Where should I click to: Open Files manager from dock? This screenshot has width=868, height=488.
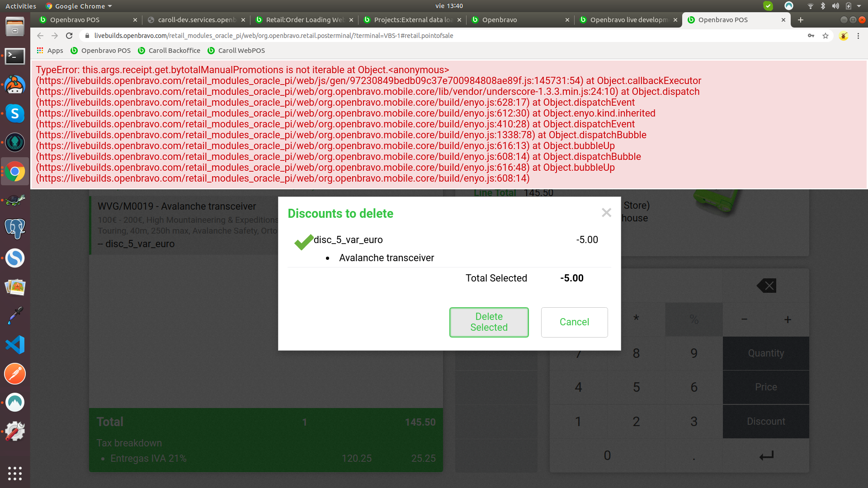click(15, 27)
